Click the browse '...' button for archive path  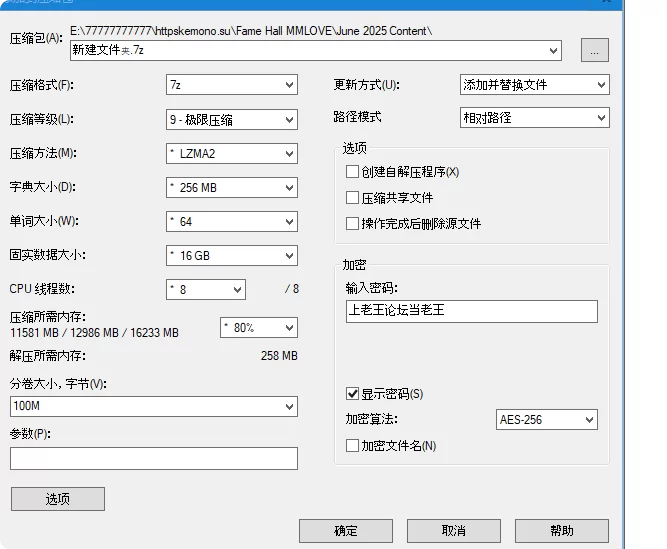pyautogui.click(x=595, y=50)
